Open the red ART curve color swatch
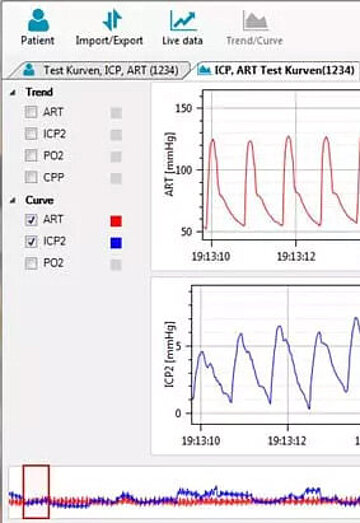 [116, 221]
